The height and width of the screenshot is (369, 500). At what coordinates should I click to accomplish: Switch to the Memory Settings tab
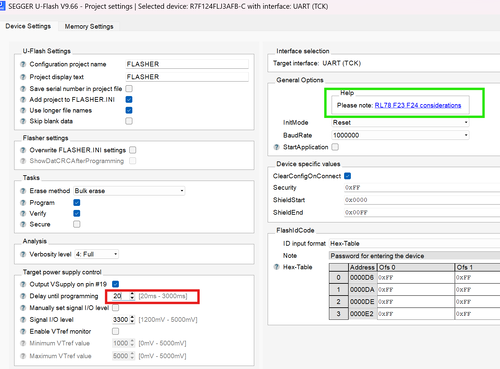[89, 26]
